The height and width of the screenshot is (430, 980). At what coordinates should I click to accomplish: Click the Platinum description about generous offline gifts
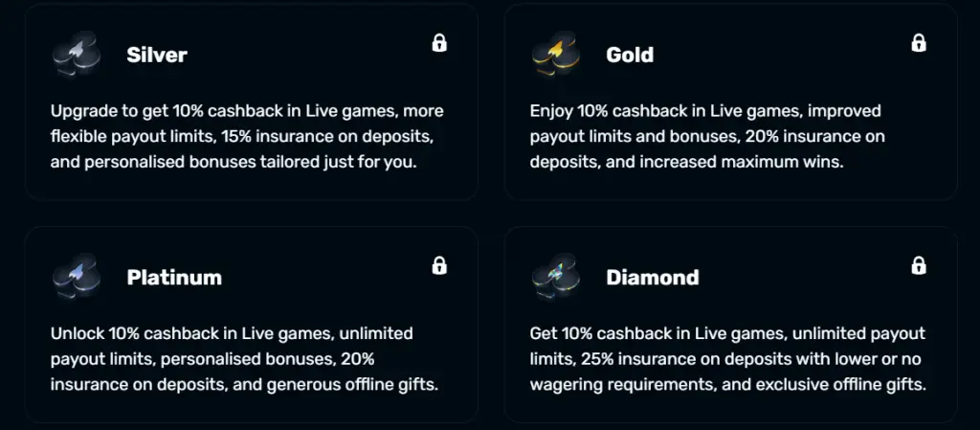(244, 385)
